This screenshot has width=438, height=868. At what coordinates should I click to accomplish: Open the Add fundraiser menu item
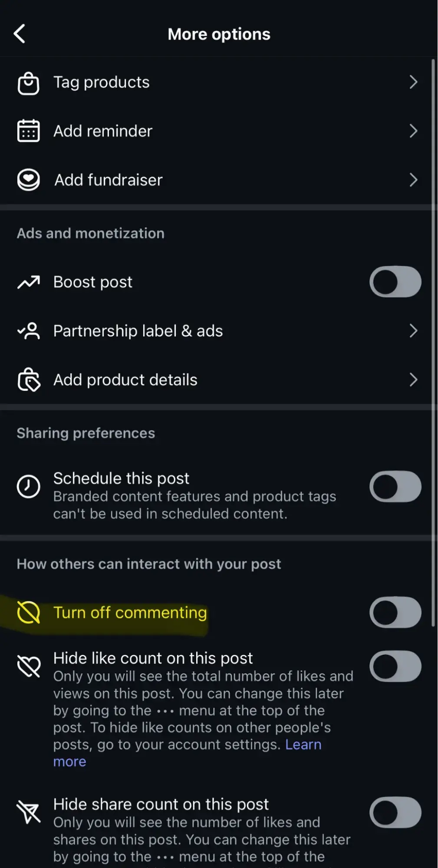109,180
